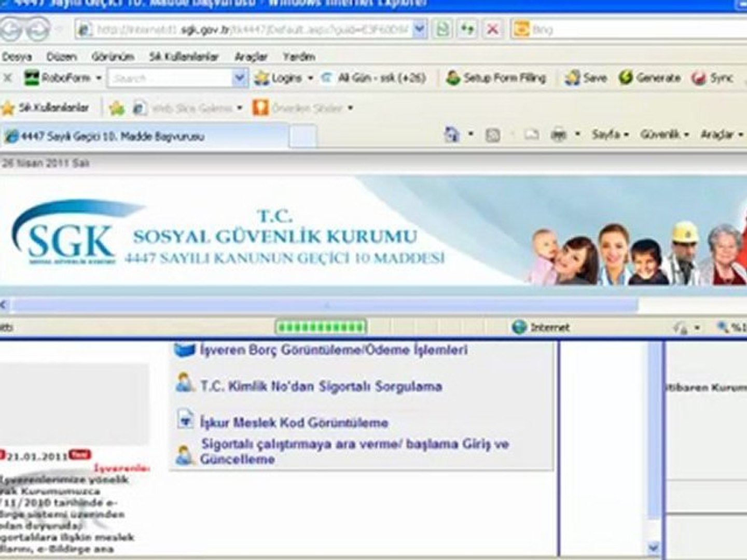Open the RoboForm search box dropdown
747x560 pixels.
tap(239, 78)
